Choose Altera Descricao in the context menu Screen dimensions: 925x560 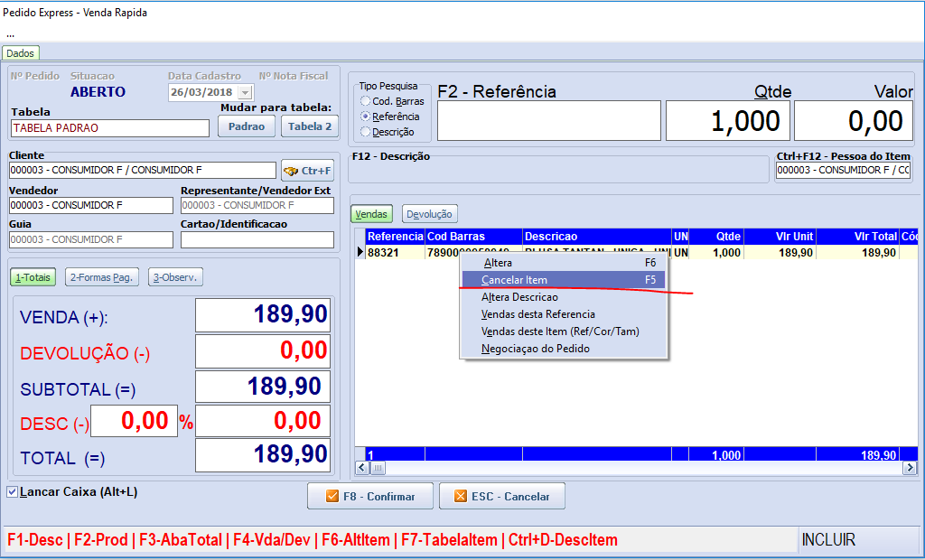tap(519, 297)
